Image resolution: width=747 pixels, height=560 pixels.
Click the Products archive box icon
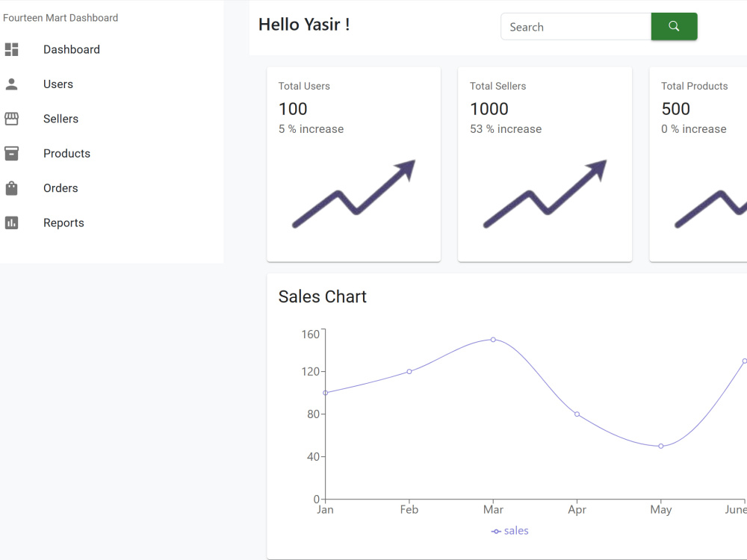click(x=11, y=153)
